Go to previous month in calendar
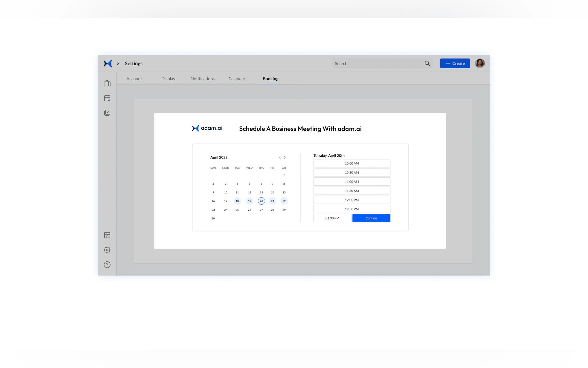Image resolution: width=588 pixels, height=368 pixels. (280, 158)
